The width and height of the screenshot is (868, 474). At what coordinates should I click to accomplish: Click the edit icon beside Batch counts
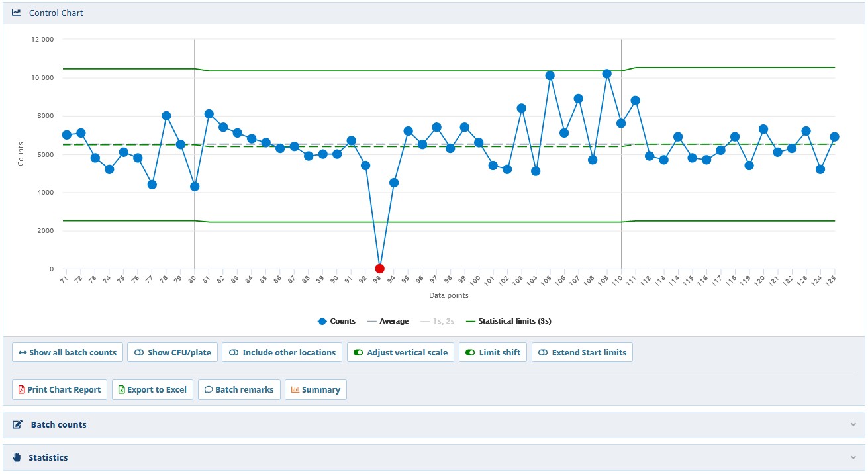[x=18, y=425]
